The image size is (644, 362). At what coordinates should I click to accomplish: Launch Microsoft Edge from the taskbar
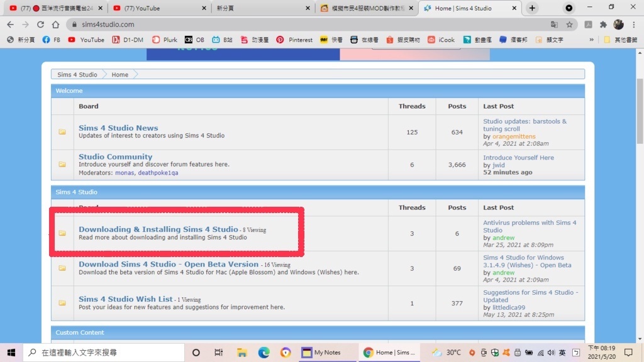(264, 353)
